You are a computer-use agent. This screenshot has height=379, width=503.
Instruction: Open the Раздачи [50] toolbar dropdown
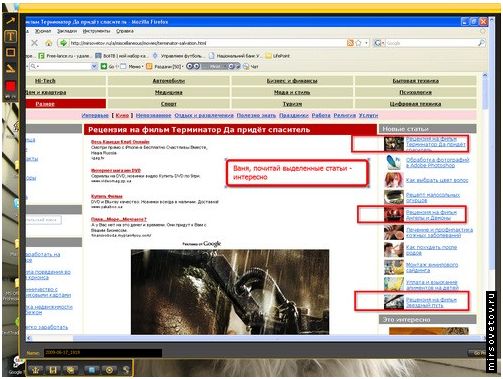(x=165, y=66)
